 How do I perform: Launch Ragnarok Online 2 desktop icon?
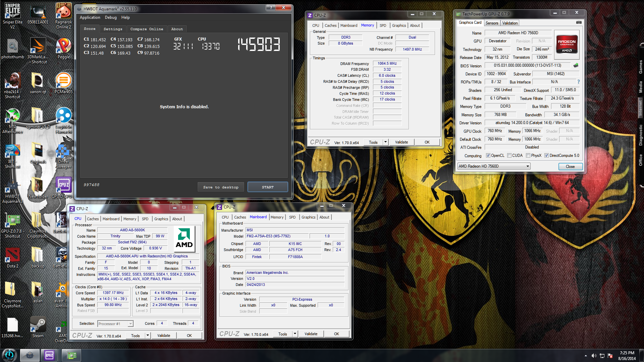63,16
